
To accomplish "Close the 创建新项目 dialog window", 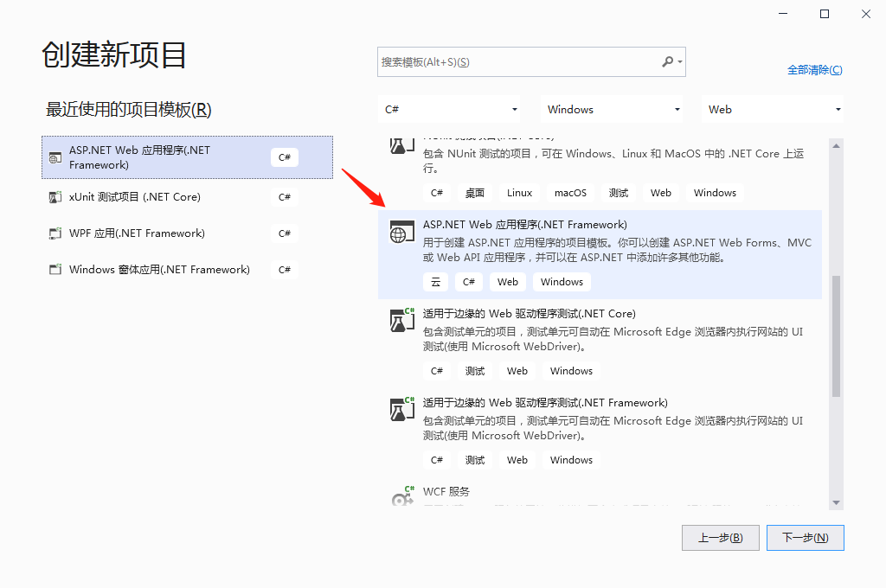I will (865, 14).
